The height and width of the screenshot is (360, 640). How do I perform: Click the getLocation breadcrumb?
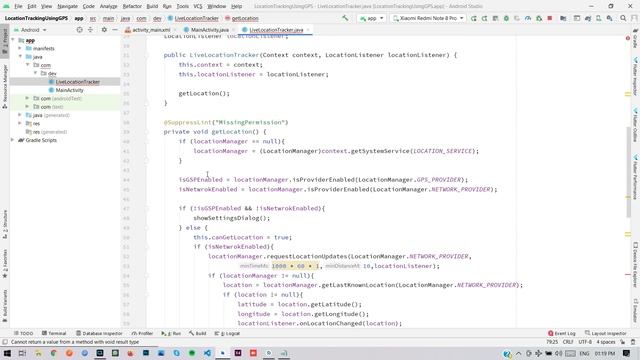click(241, 18)
